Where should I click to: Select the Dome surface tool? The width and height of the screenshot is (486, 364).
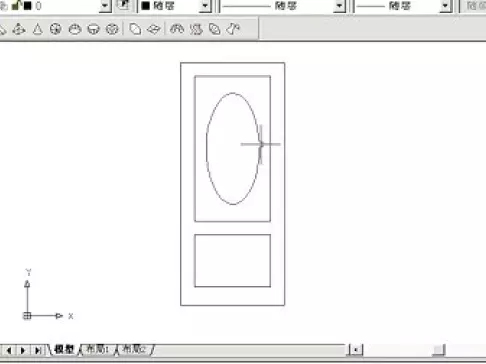coord(75,29)
